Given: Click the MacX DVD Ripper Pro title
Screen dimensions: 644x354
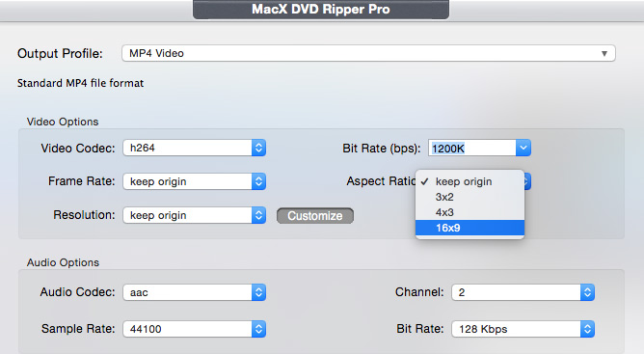Looking at the screenshot, I should point(321,9).
